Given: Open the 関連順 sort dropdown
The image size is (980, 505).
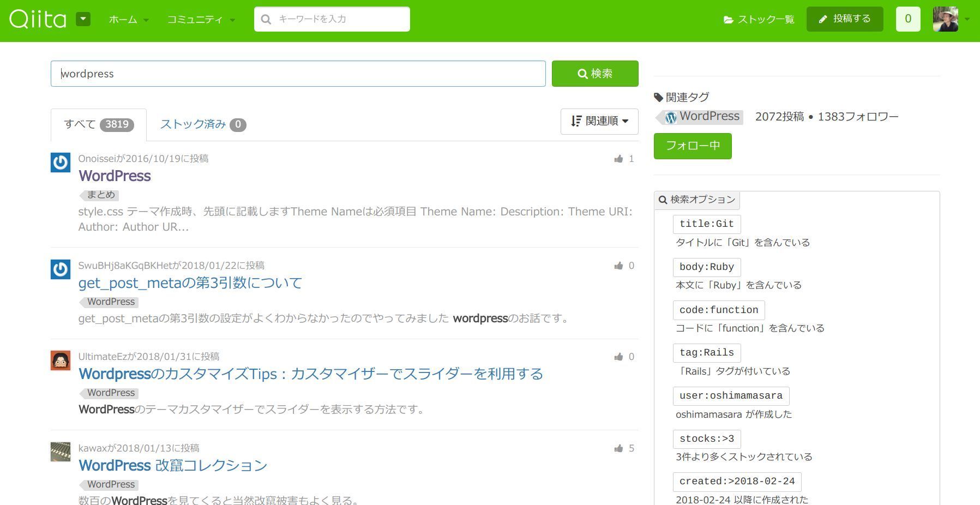Looking at the screenshot, I should coord(599,121).
